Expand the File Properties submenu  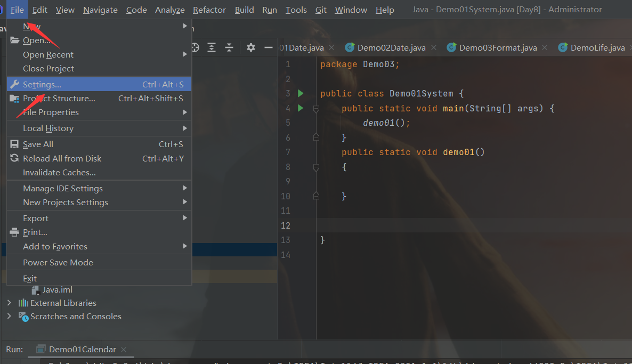tap(185, 112)
